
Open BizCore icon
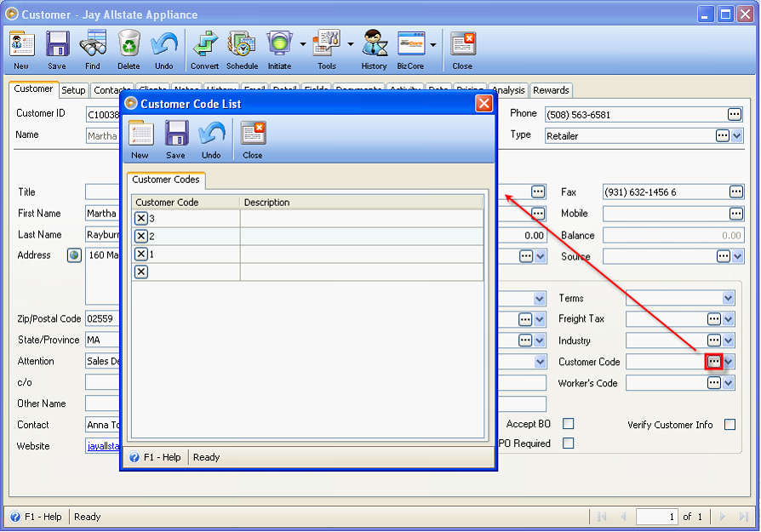410,50
